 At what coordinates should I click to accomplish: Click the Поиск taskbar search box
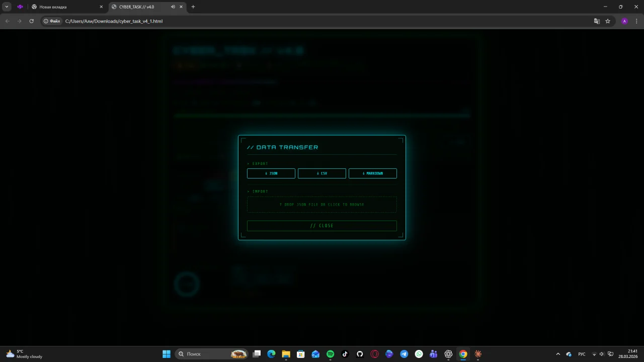[212, 354]
